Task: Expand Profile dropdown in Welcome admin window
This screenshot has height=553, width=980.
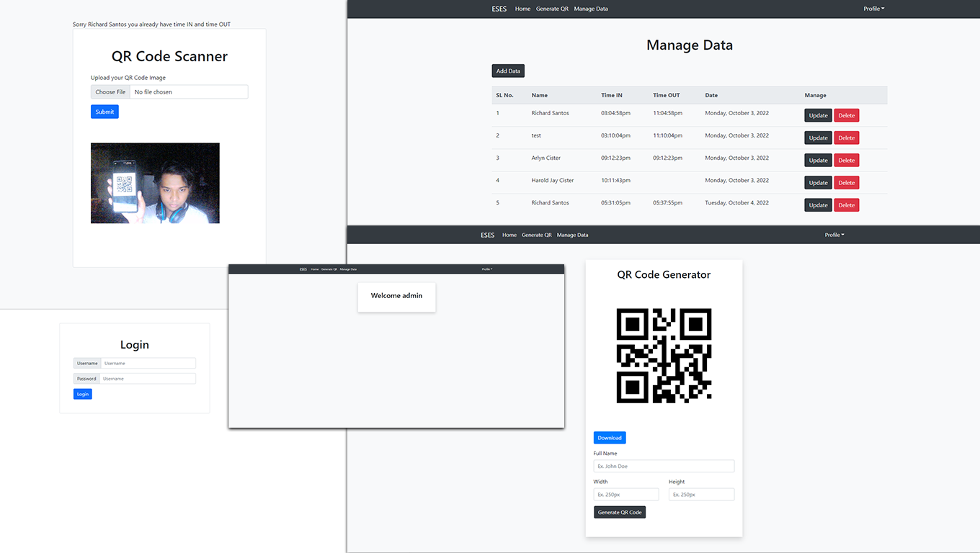Action: (487, 269)
